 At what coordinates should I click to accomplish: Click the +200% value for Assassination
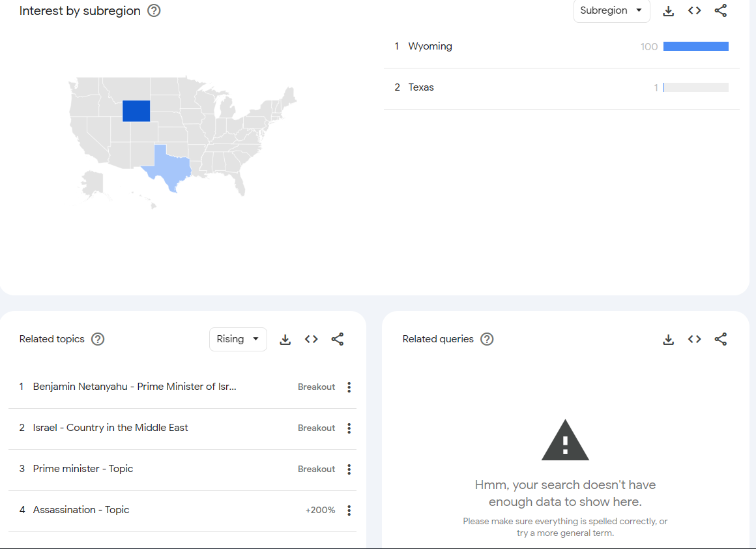point(320,510)
